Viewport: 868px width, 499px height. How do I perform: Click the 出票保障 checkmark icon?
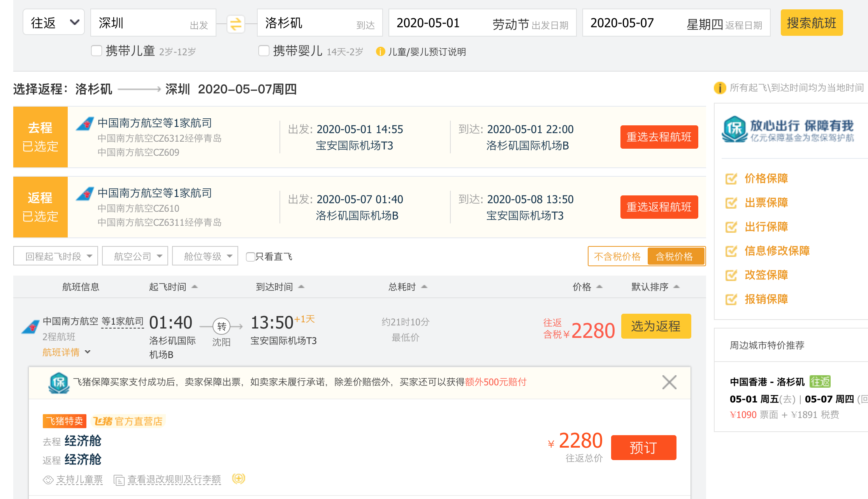pos(731,203)
